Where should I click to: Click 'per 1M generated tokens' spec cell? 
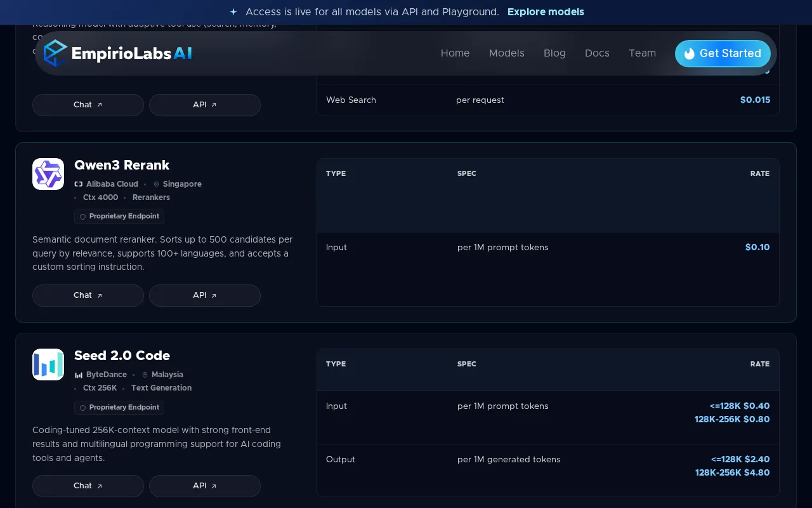pos(509,460)
